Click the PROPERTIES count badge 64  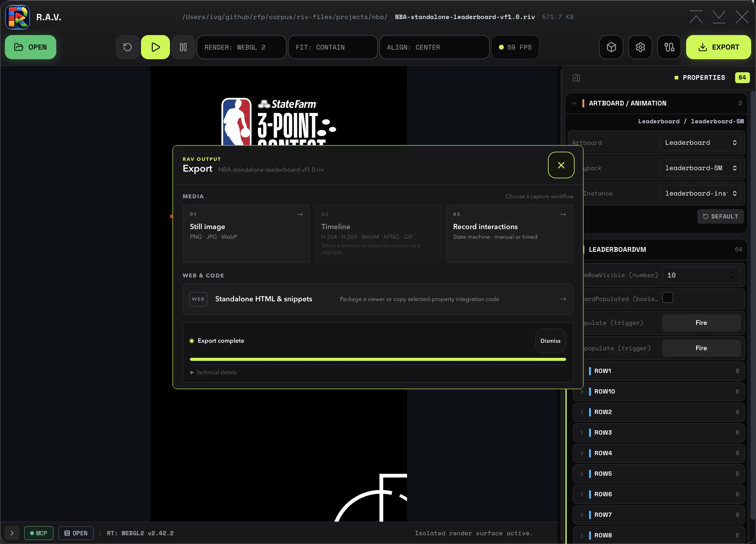click(x=742, y=78)
